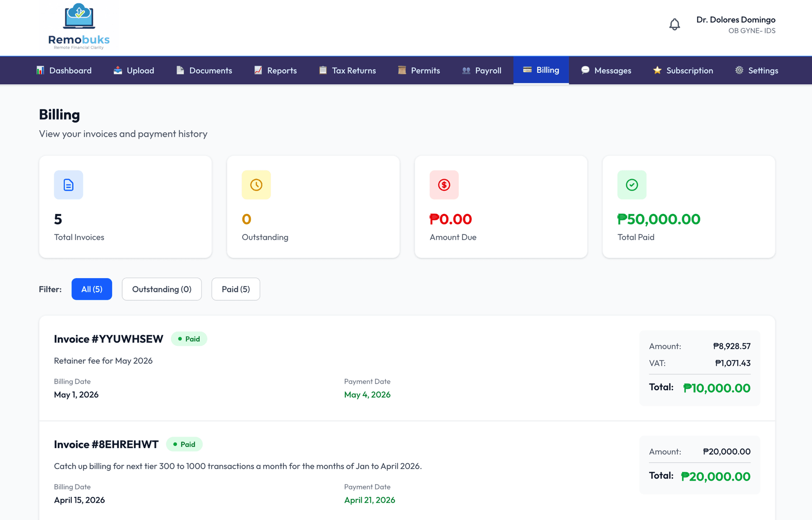Click the Upload tray icon
Image resolution: width=812 pixels, height=520 pixels.
[x=118, y=70]
